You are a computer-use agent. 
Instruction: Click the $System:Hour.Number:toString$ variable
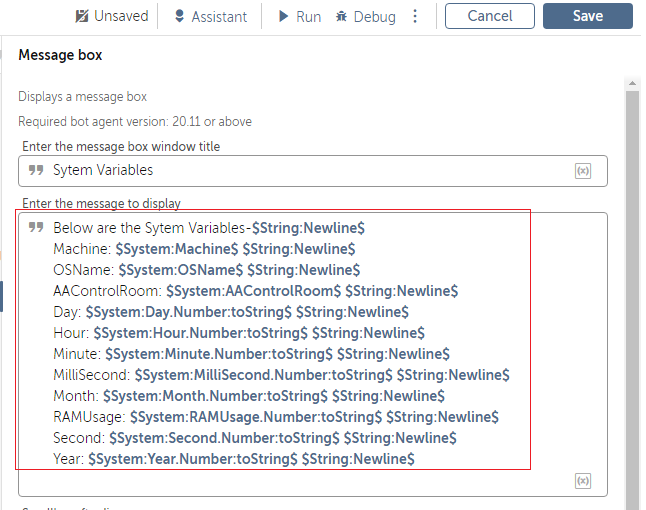pos(201,333)
